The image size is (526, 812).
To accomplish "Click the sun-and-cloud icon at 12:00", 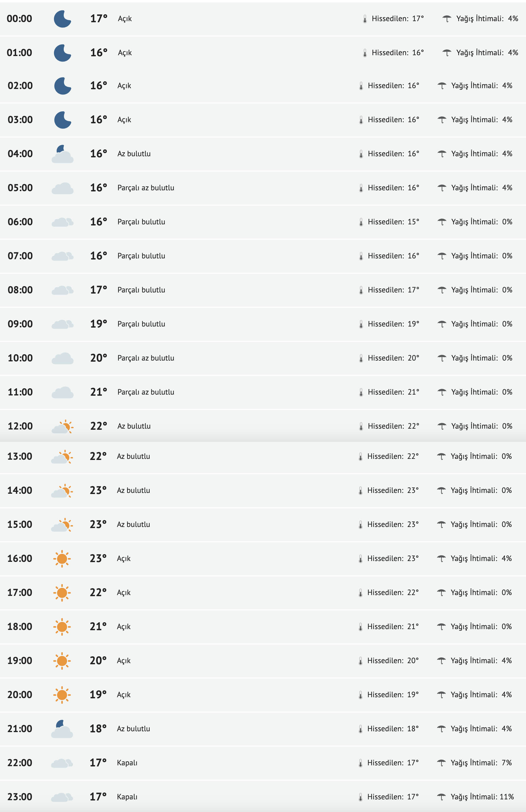I will click(62, 426).
